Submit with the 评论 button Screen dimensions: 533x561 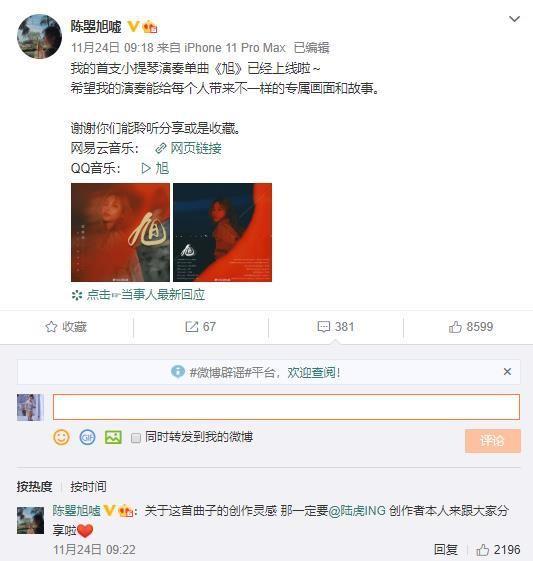tap(493, 441)
